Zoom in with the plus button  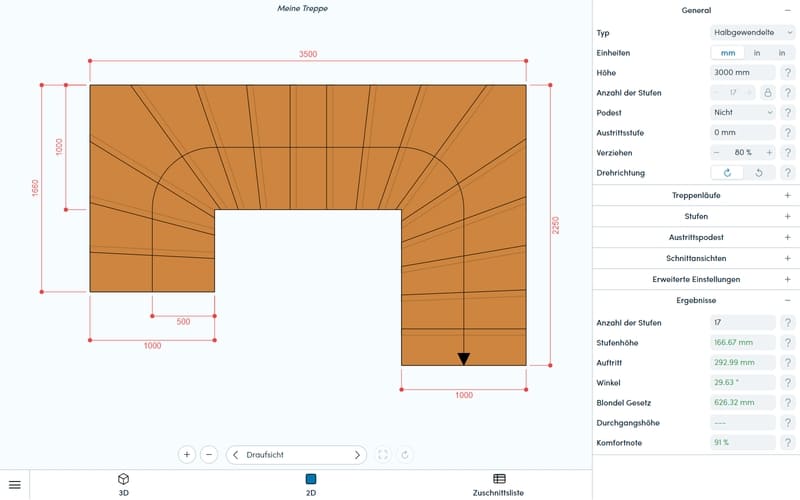[x=187, y=455]
